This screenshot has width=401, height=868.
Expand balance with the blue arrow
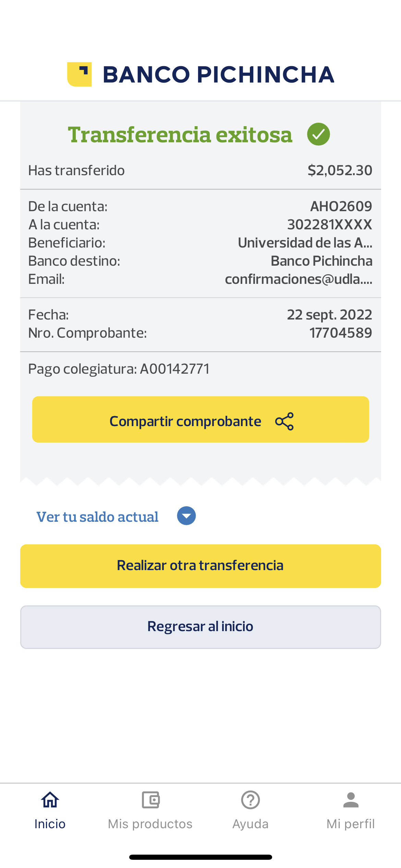pos(186,516)
